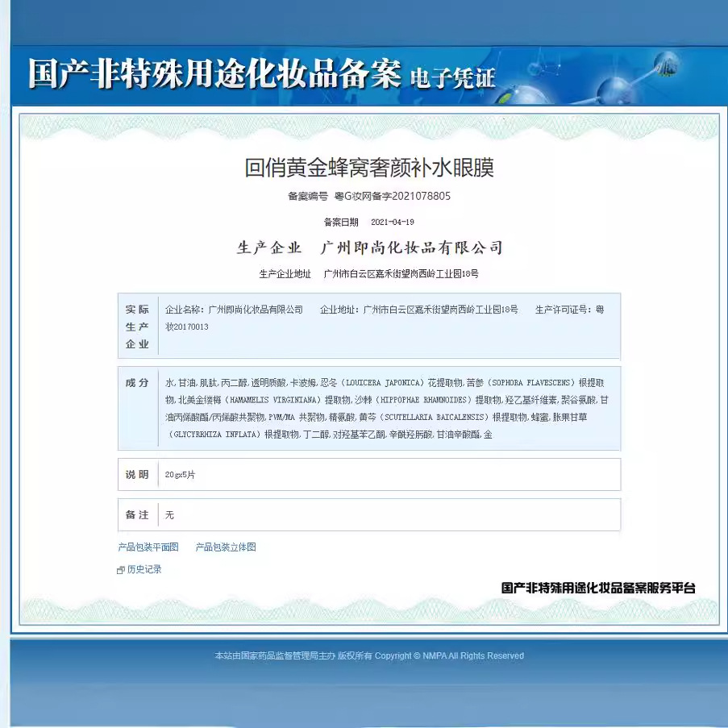Click the 实际生产企业 row label
This screenshot has width=728, height=728.
pyautogui.click(x=137, y=327)
